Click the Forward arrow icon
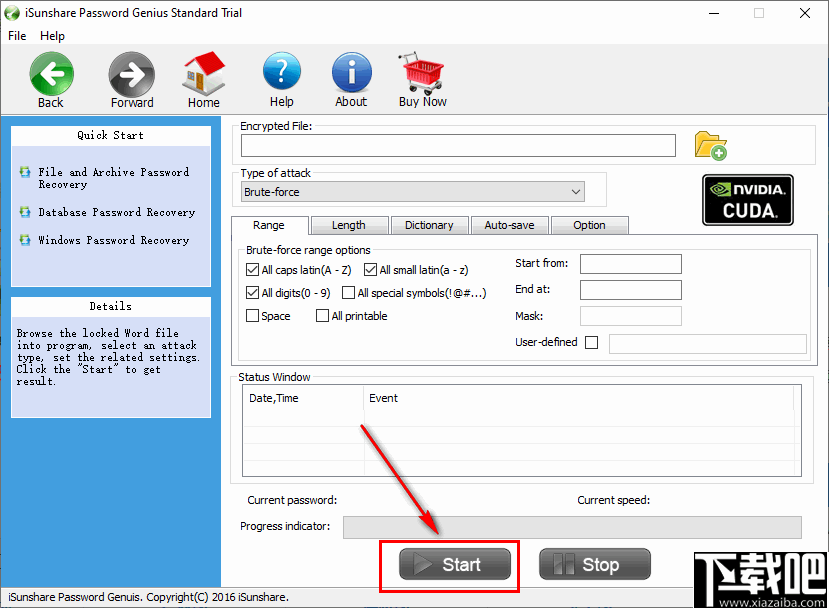Viewport: 829px width, 608px height. pyautogui.click(x=132, y=74)
